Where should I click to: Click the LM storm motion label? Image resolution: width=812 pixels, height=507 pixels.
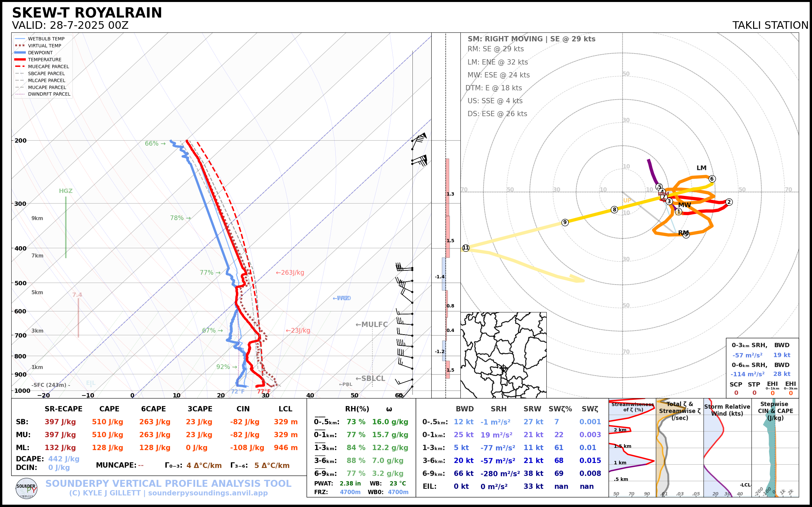pyautogui.click(x=701, y=168)
